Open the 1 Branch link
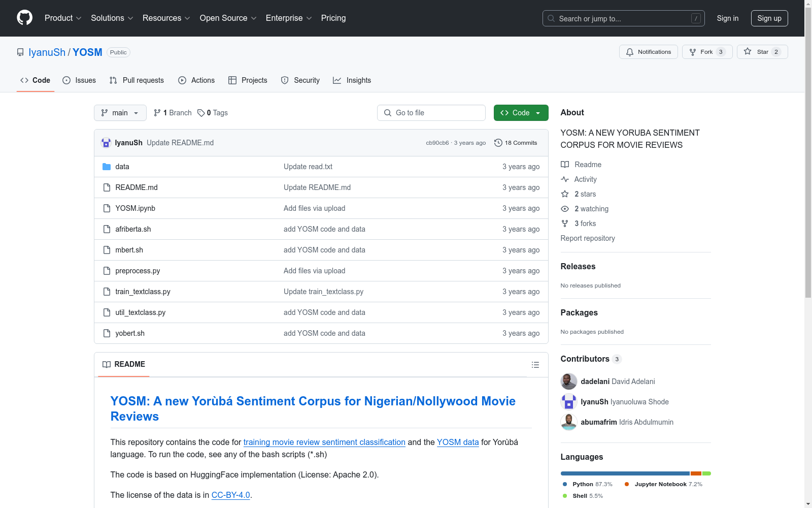 [x=173, y=113]
